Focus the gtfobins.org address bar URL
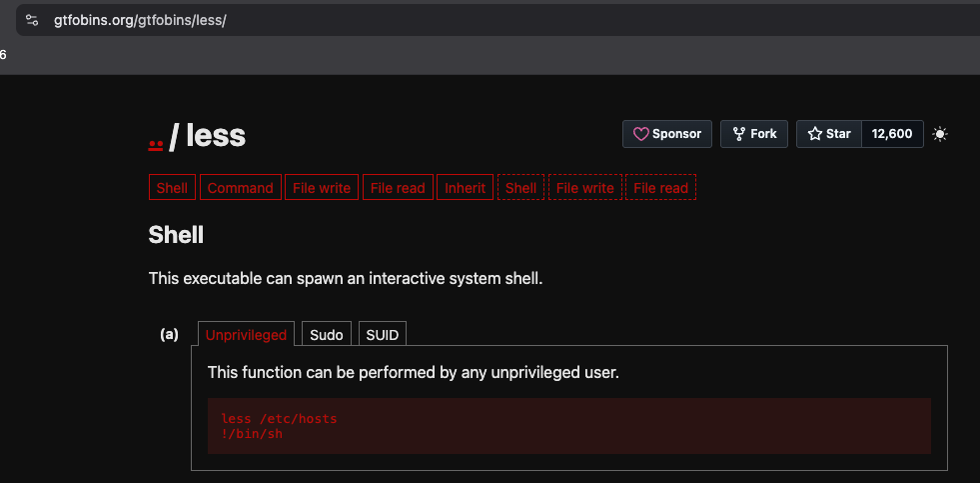The width and height of the screenshot is (980, 483). tap(140, 20)
